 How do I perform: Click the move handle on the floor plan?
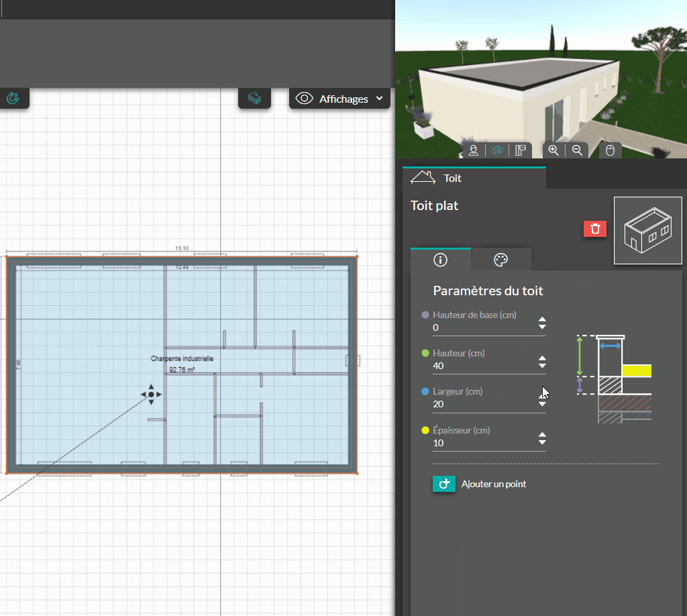point(151,395)
